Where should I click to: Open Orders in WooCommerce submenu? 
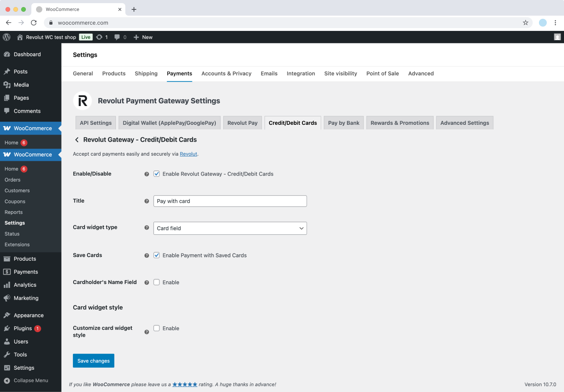[x=13, y=180]
